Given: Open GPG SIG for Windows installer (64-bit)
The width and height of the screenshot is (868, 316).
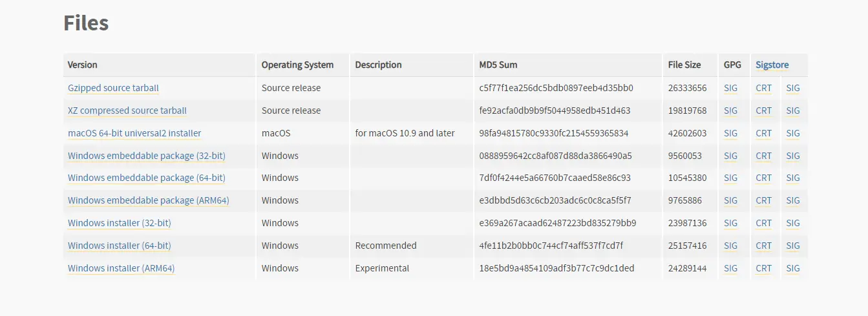Looking at the screenshot, I should point(731,246).
